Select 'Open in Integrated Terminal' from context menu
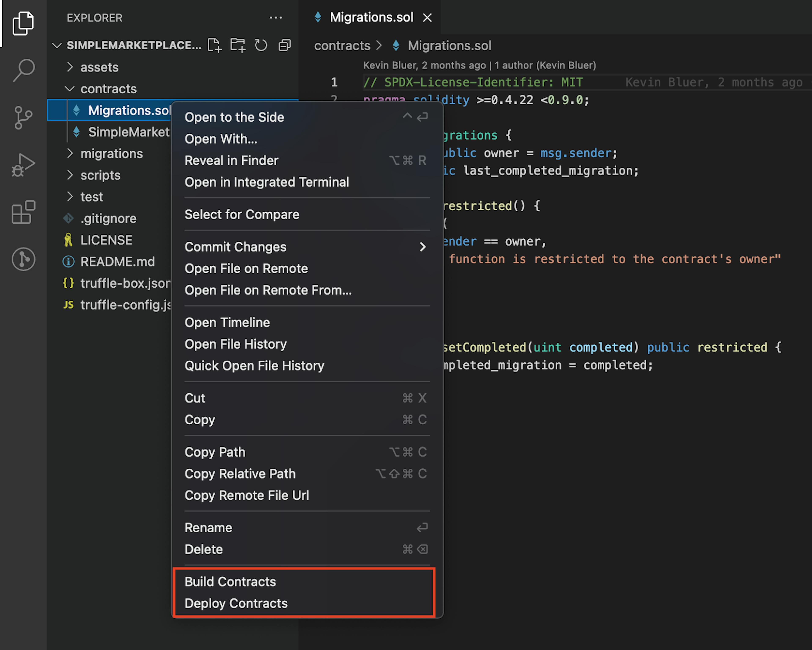The height and width of the screenshot is (650, 812). pos(267,182)
